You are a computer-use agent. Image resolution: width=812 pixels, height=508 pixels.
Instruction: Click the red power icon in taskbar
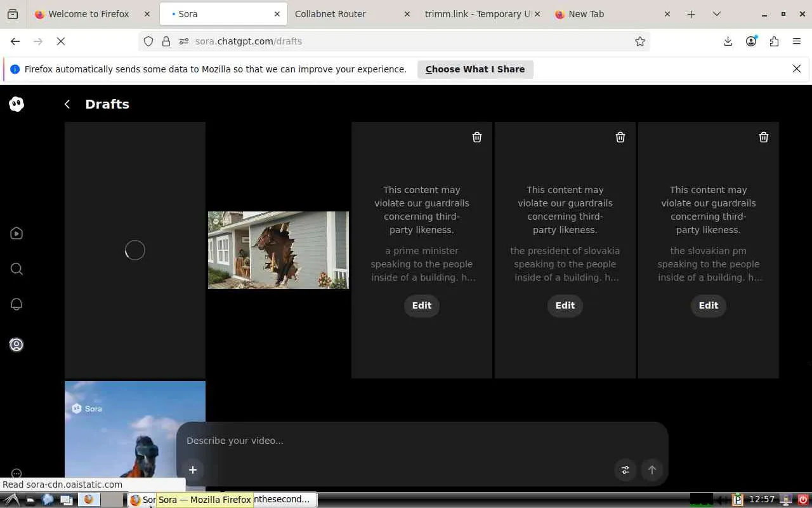click(x=803, y=500)
